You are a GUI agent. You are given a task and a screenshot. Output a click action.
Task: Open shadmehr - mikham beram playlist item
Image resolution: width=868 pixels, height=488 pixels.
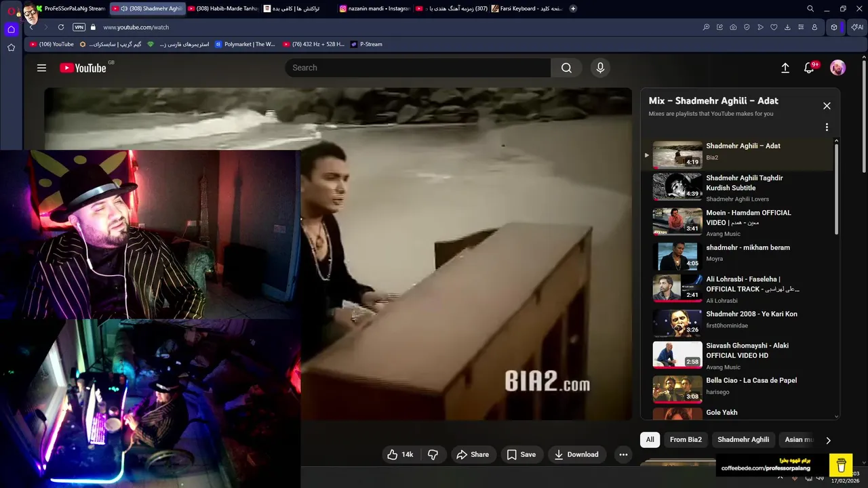[x=738, y=256]
